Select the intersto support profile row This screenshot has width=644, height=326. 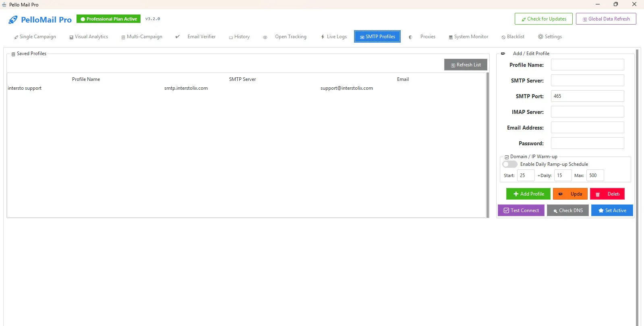pos(246,88)
